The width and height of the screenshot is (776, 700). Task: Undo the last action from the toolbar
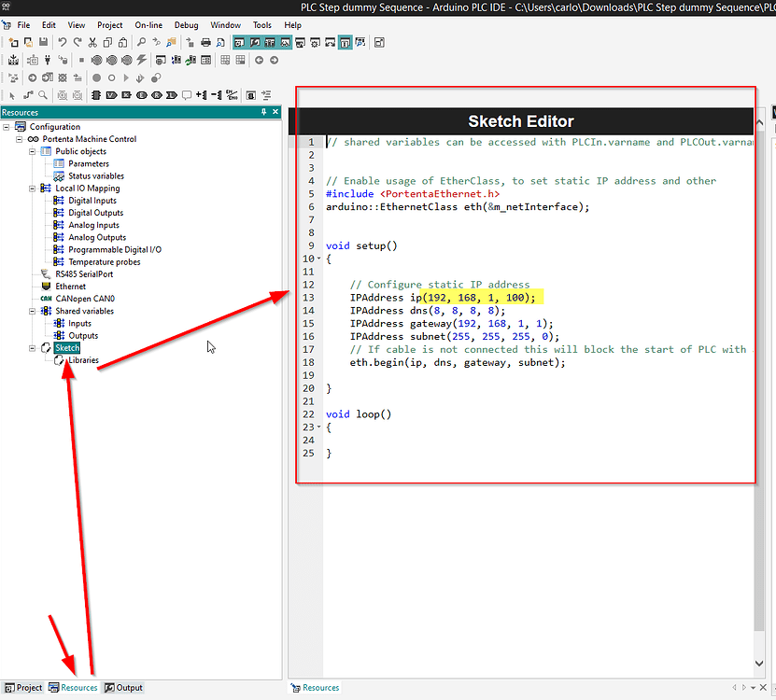point(63,42)
